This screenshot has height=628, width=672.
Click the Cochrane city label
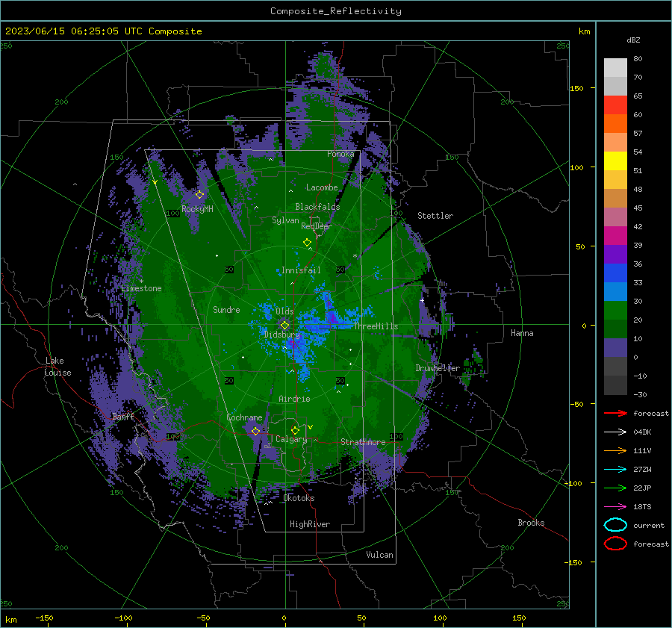[244, 417]
